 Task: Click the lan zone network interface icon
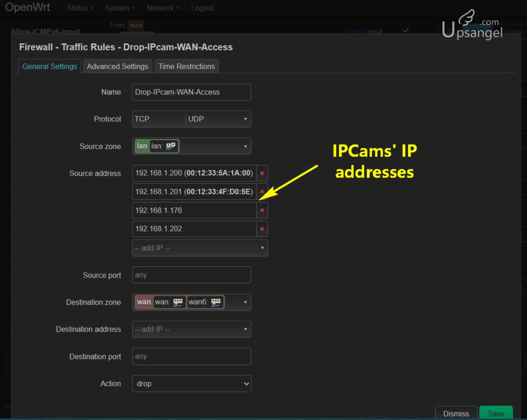click(171, 146)
